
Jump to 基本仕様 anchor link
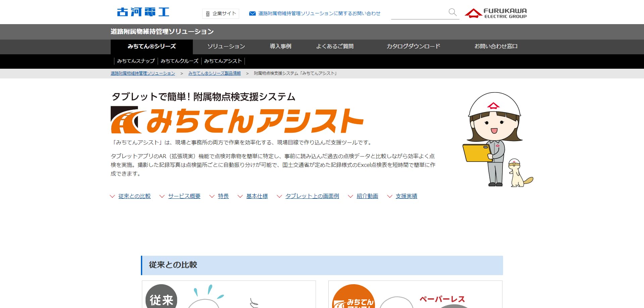tap(257, 196)
